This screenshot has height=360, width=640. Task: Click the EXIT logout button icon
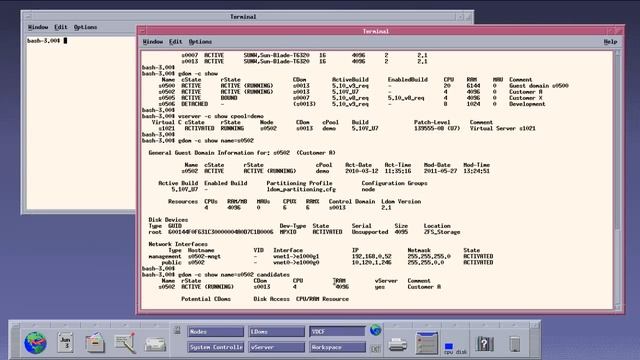376,349
